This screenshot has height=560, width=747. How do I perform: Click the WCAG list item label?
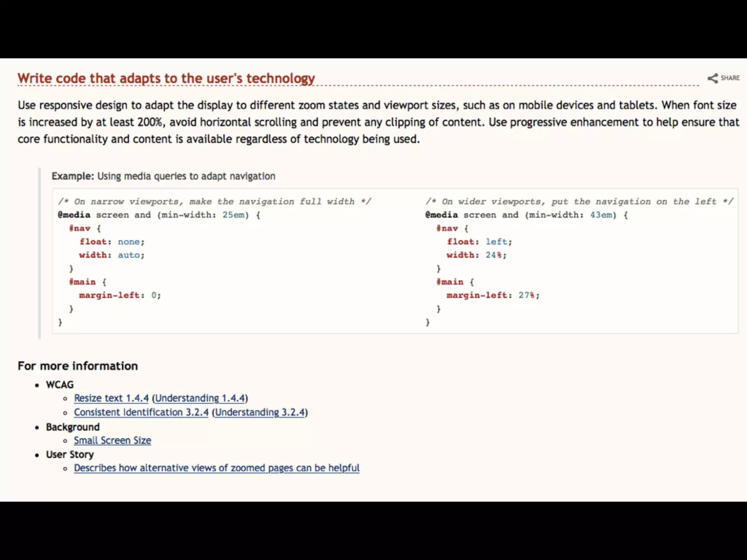coord(60,385)
